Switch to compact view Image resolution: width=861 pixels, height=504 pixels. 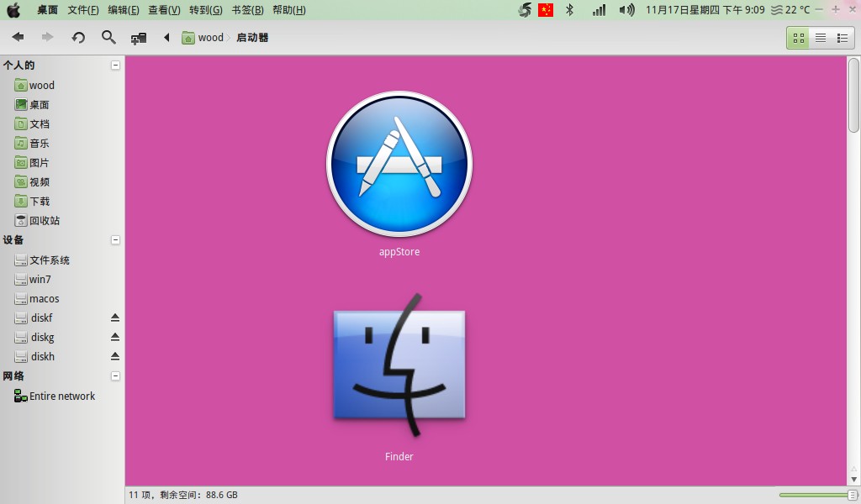843,38
